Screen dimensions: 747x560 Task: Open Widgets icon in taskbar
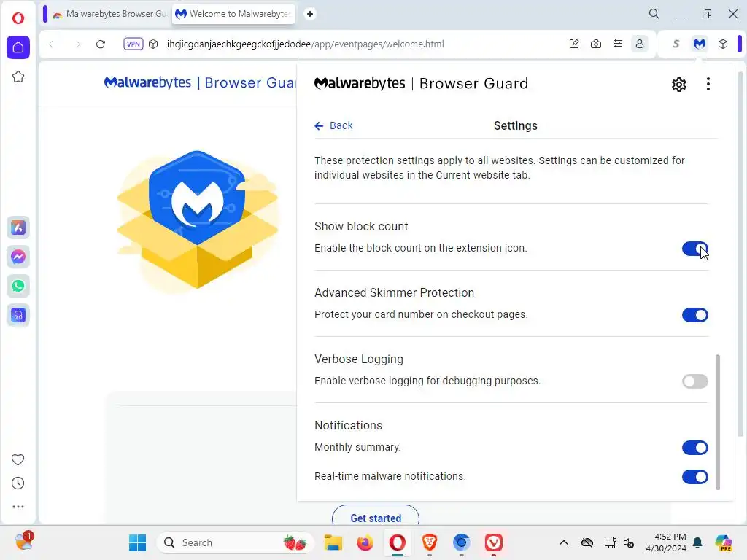point(23,542)
